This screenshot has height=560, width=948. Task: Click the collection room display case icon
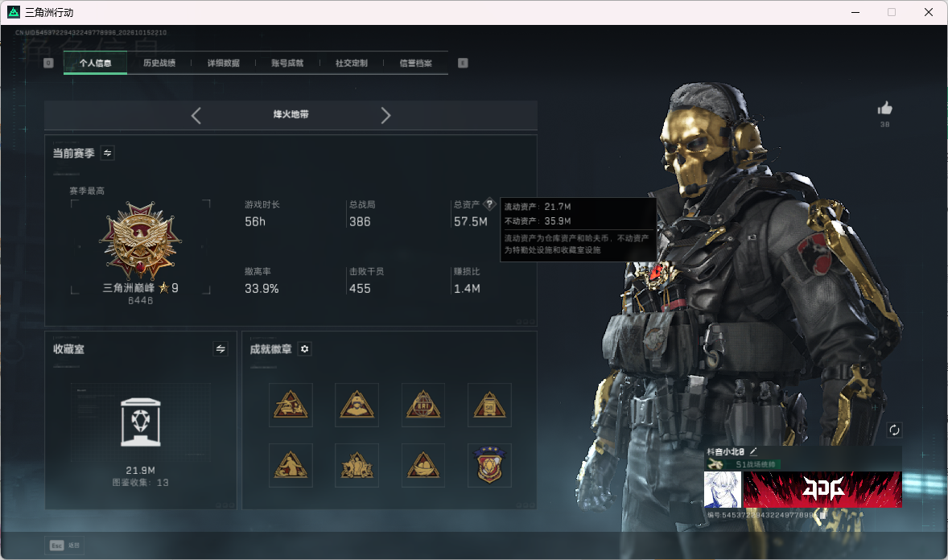tap(140, 422)
